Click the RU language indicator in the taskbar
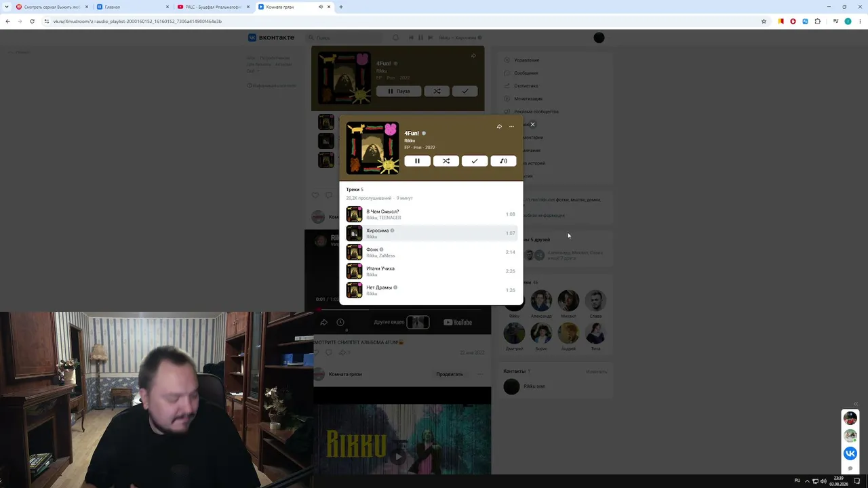Screen dimensions: 868x488 pos(797,481)
